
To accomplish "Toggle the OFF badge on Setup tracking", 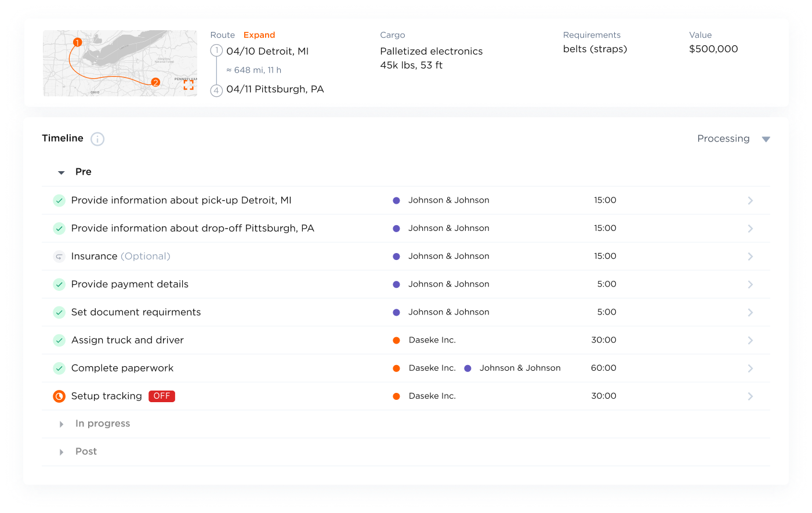I will click(x=161, y=396).
